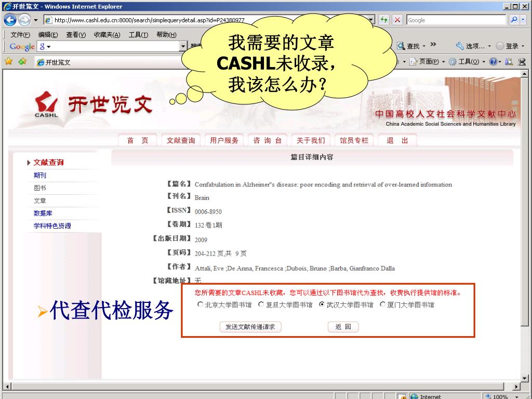The image size is (532, 399).
Task: Click 发送文献传递请求 button
Action: 250,327
